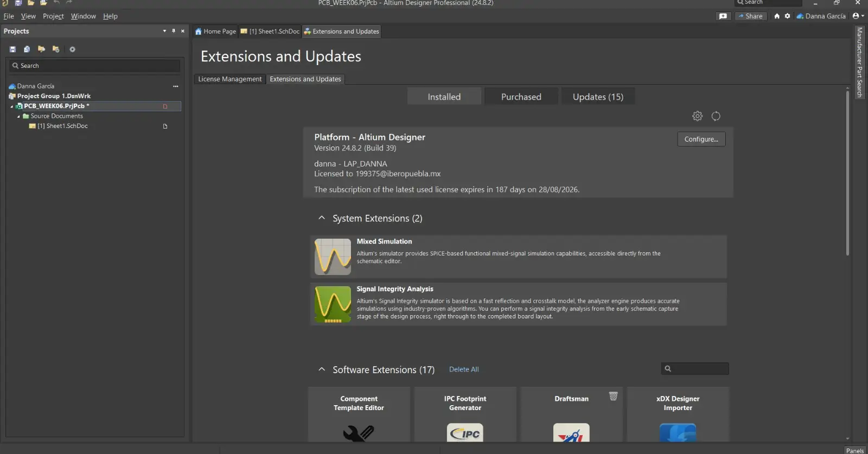Click the Home icon in the top-right toolbar

pos(777,16)
